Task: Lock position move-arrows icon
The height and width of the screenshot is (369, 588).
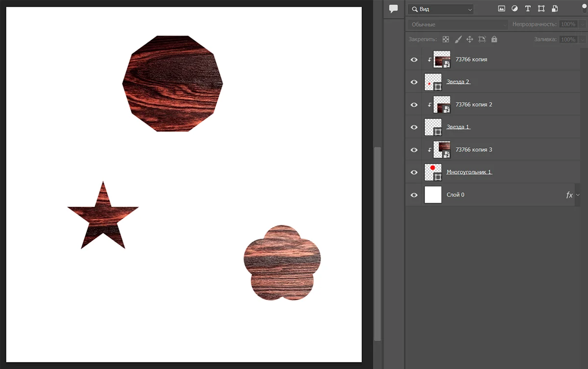Action: coord(469,39)
